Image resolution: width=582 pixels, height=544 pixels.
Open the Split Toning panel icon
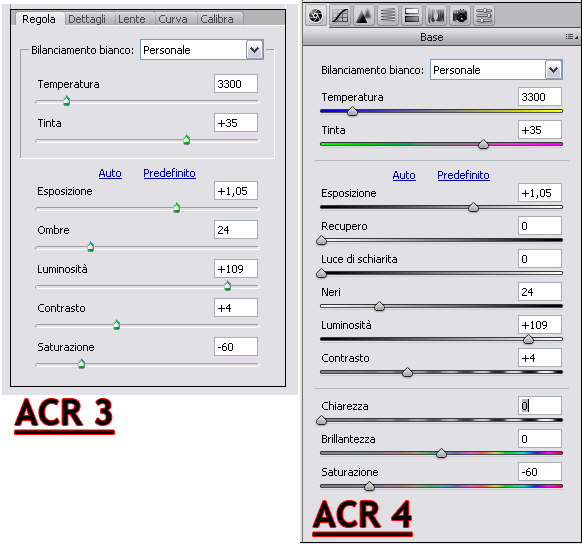coord(412,16)
